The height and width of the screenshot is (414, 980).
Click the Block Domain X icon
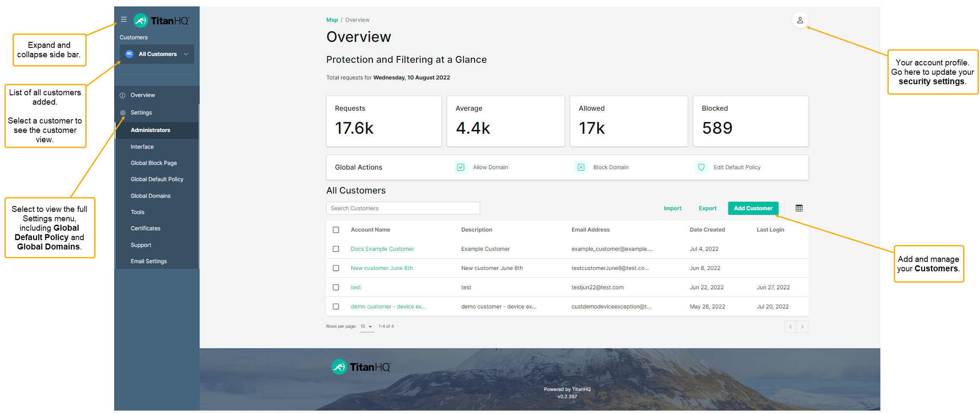581,167
